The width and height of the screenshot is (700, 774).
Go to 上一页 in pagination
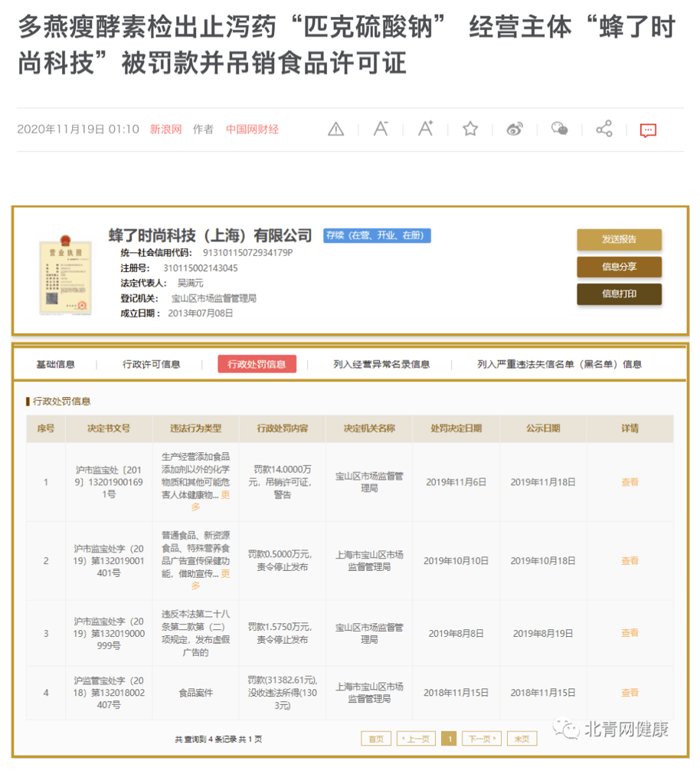tap(417, 739)
